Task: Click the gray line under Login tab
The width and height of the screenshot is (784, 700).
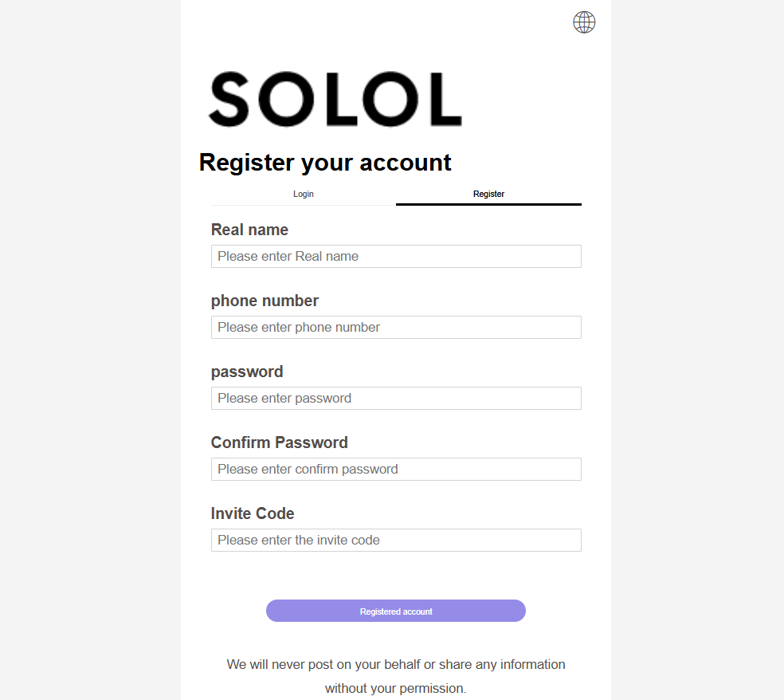Action: [304, 205]
